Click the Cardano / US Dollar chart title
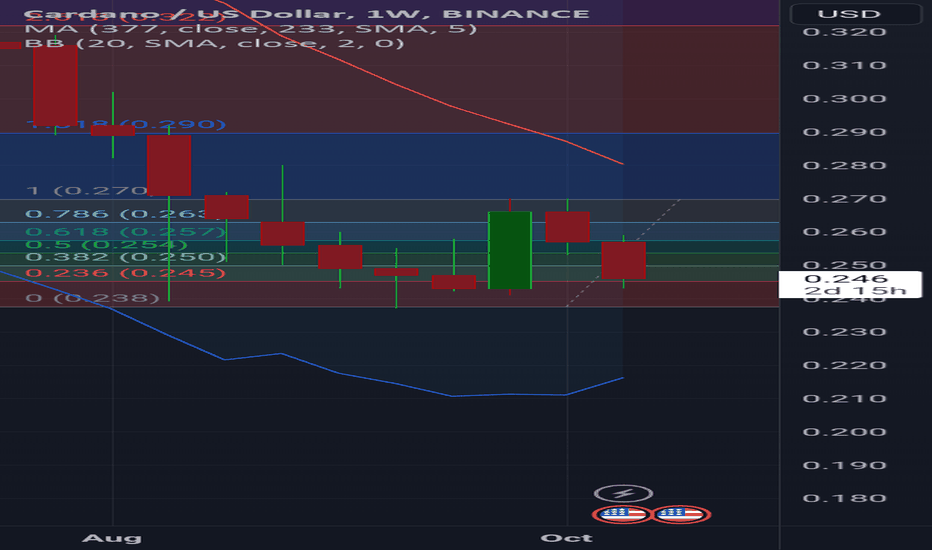This screenshot has height=550, width=932. pos(306,14)
